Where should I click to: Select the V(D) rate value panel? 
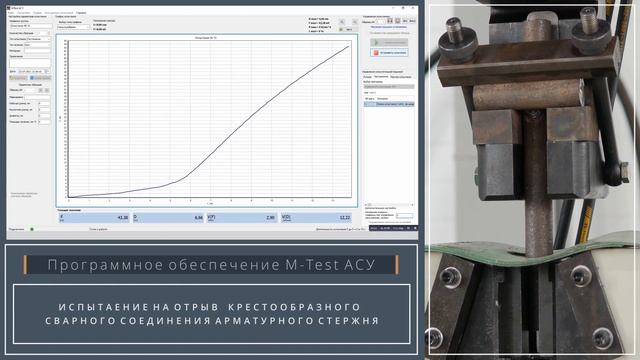(316, 218)
